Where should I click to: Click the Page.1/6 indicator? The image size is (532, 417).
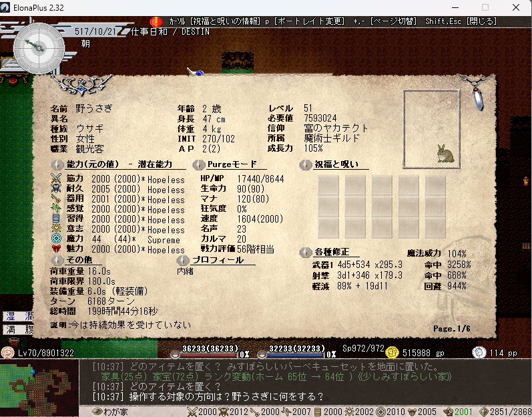point(452,328)
